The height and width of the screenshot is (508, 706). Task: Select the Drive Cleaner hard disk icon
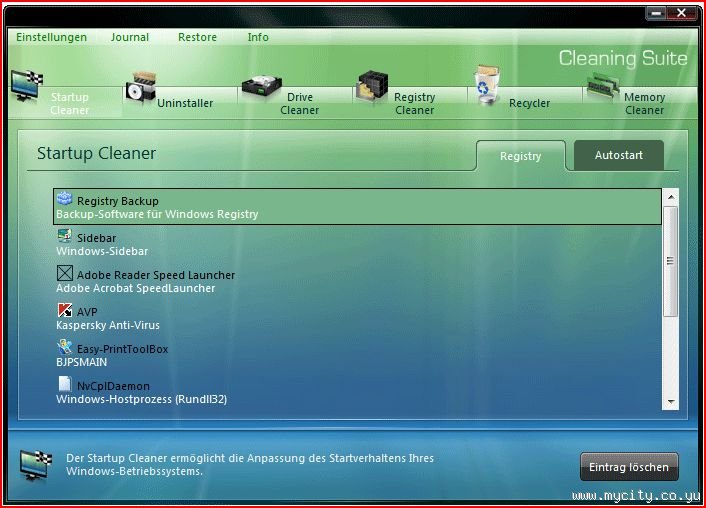pyautogui.click(x=262, y=86)
